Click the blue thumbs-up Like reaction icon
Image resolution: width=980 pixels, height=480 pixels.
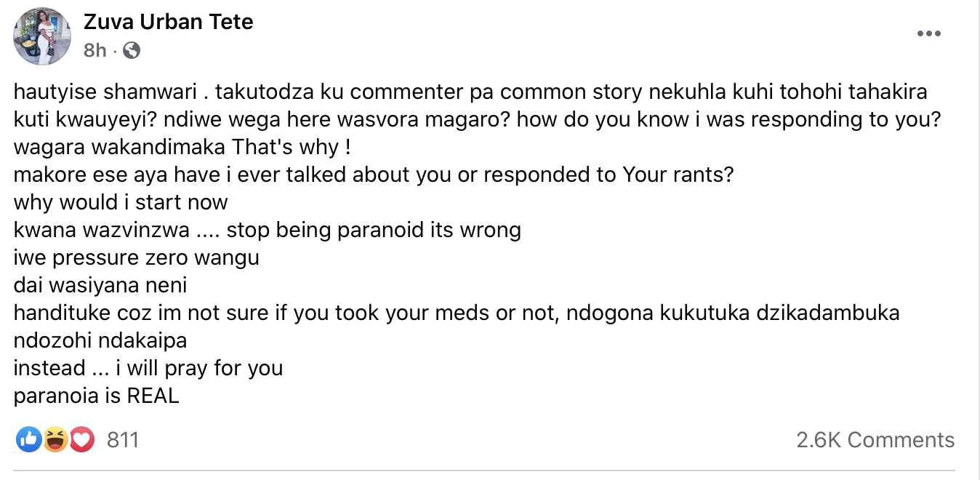coord(28,439)
